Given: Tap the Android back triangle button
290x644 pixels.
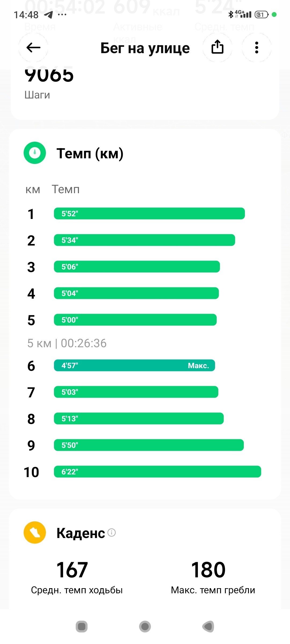Looking at the screenshot, I should click(x=208, y=627).
